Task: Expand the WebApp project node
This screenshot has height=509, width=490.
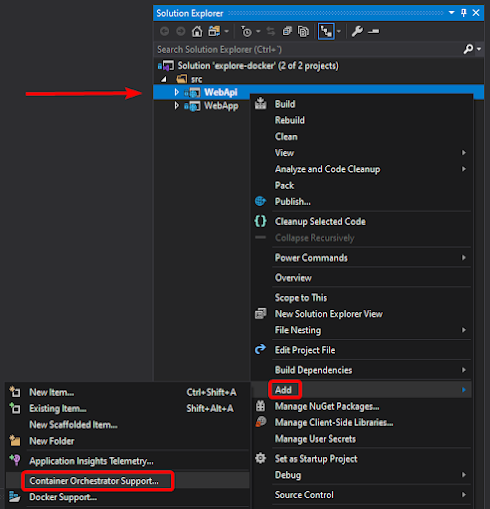Action: tap(176, 106)
